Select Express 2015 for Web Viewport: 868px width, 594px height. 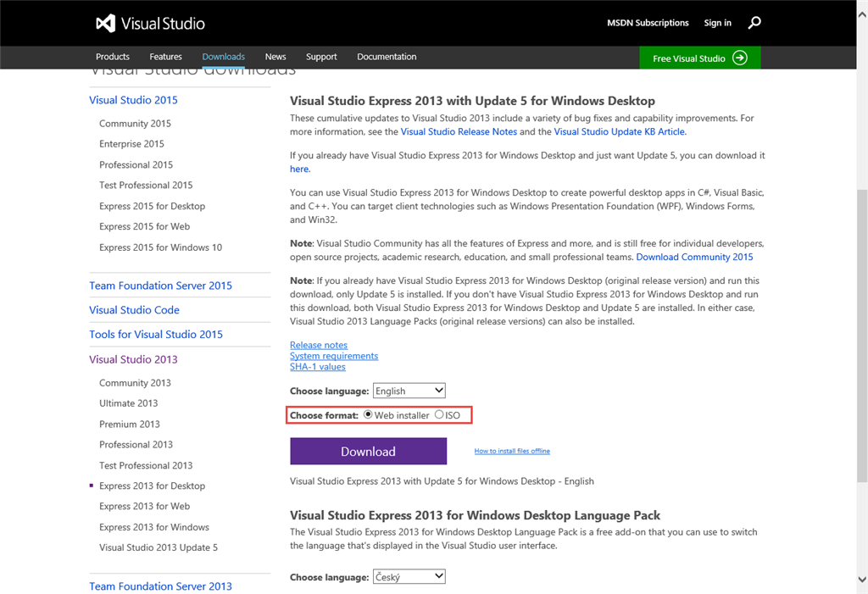coord(144,226)
